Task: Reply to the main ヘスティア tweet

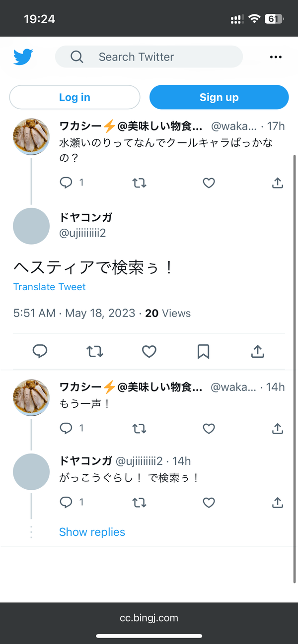Action: coord(40,351)
